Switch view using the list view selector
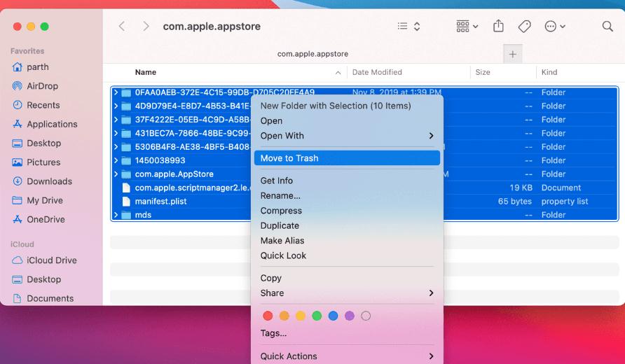The width and height of the screenshot is (625, 364). coord(408,26)
